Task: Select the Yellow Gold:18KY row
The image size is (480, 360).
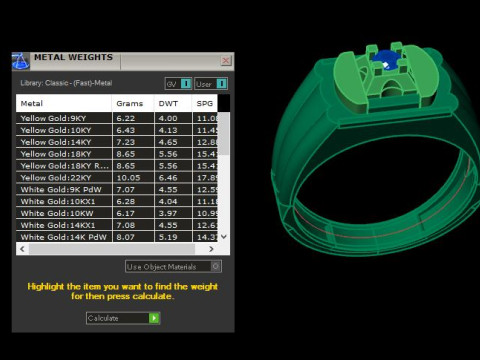Action: pos(117,154)
